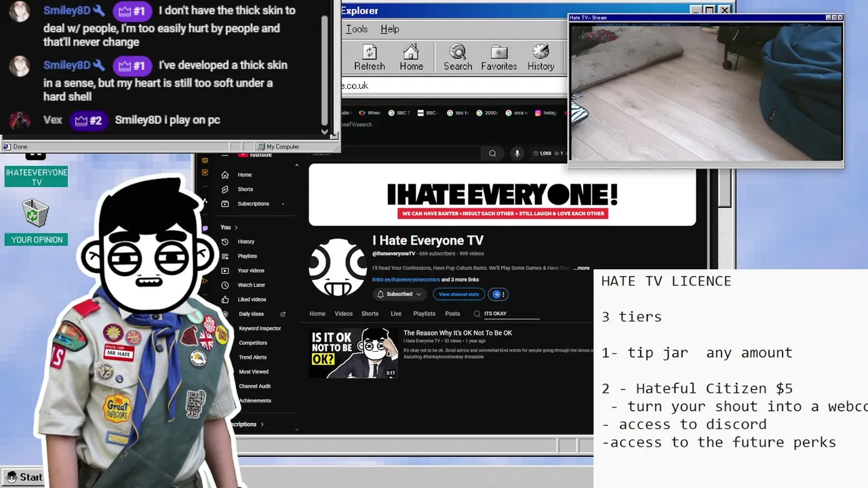The image size is (868, 488).
Task: Click the chat window scrollbar down arrow
Action: pyautogui.click(x=324, y=132)
